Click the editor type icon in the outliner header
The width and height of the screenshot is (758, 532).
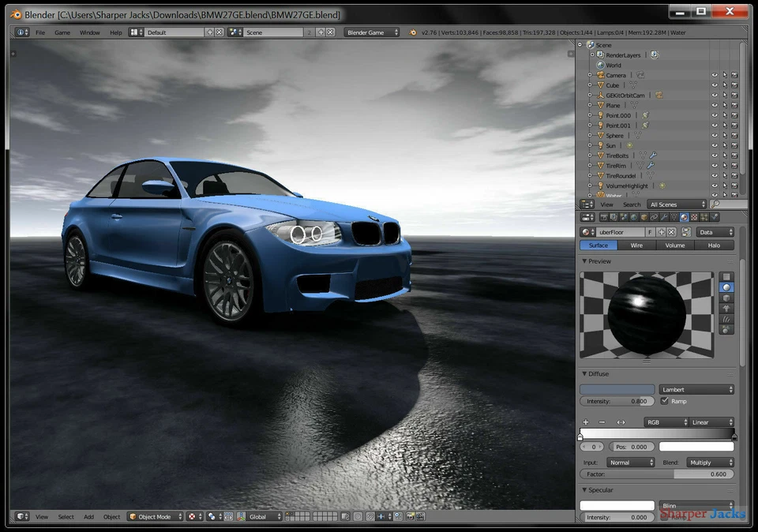coord(586,204)
